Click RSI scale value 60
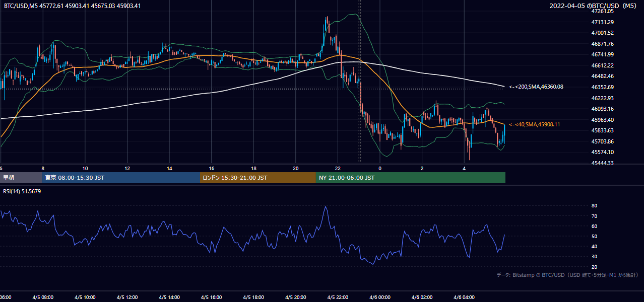 [x=595, y=226]
